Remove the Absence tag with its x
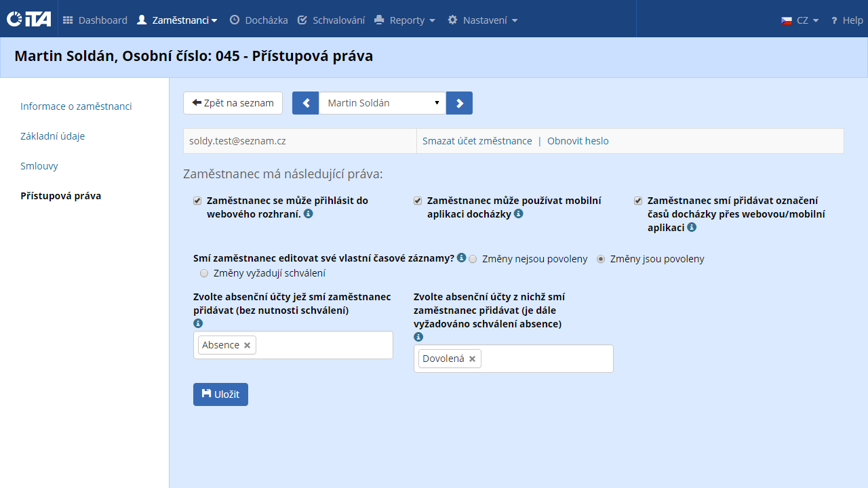The height and width of the screenshot is (488, 868). tap(248, 345)
